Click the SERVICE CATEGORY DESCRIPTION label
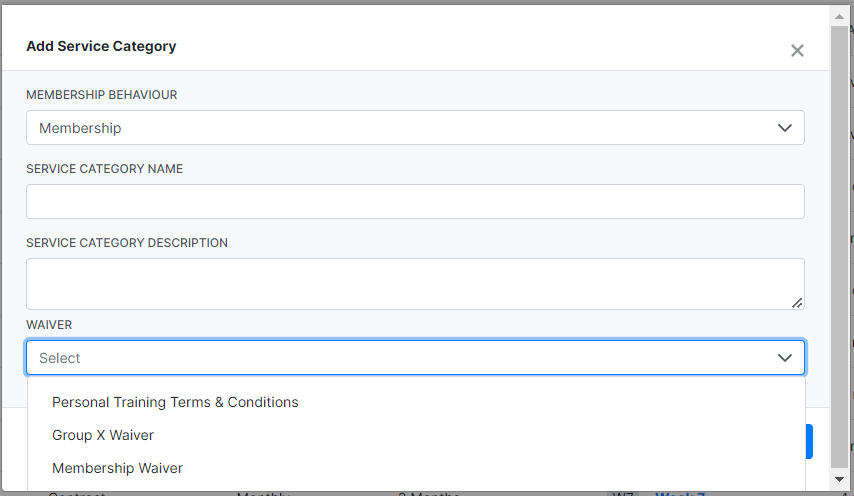 pyautogui.click(x=127, y=243)
